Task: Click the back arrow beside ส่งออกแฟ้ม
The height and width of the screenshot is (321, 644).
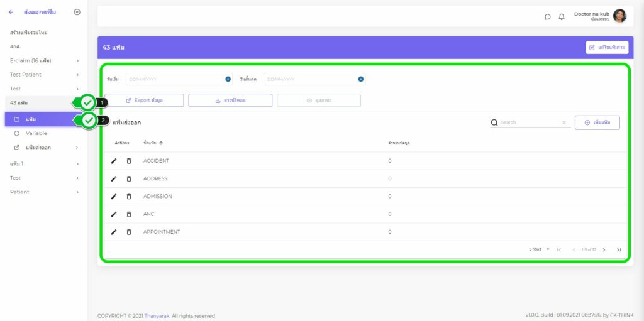Action: [11, 12]
